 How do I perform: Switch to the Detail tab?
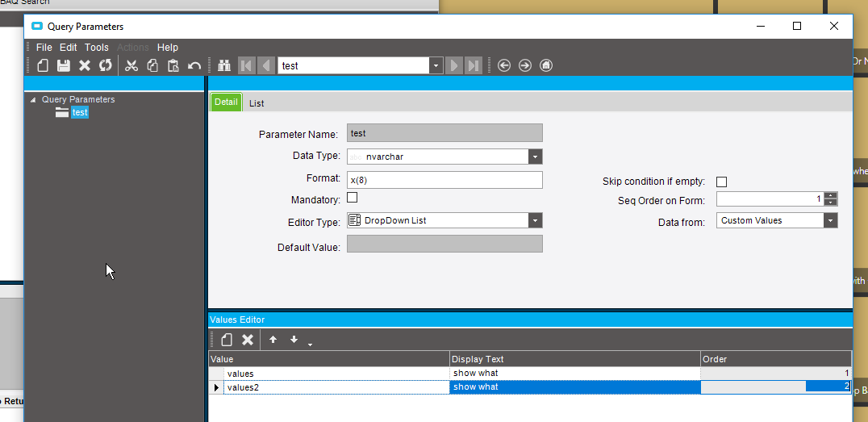226,102
